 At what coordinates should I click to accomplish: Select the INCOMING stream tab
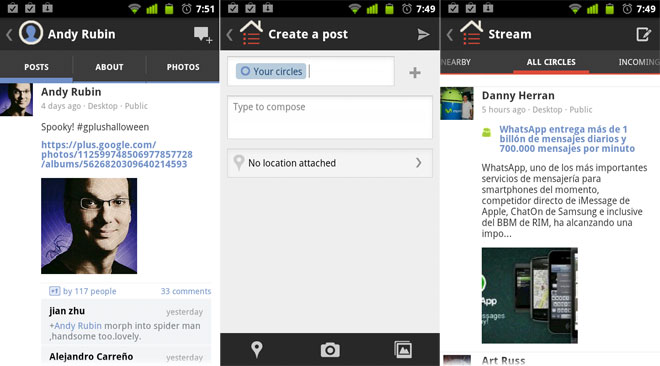639,62
